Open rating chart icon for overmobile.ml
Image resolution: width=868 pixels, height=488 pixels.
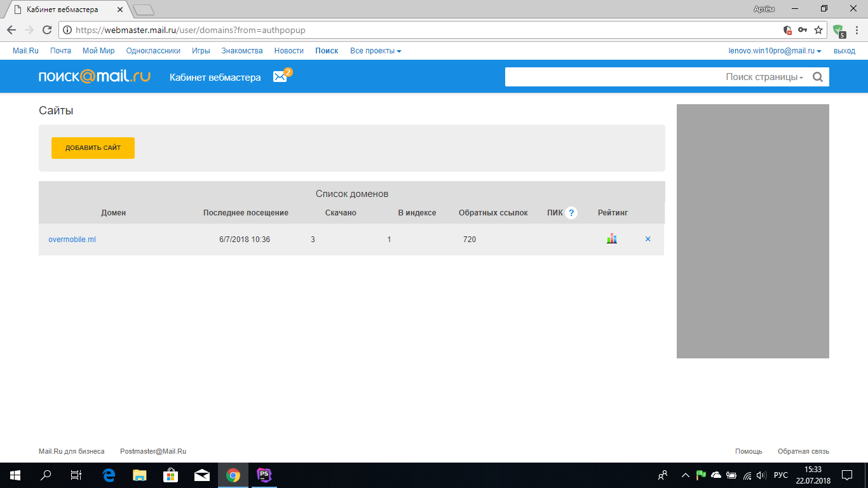(611, 239)
